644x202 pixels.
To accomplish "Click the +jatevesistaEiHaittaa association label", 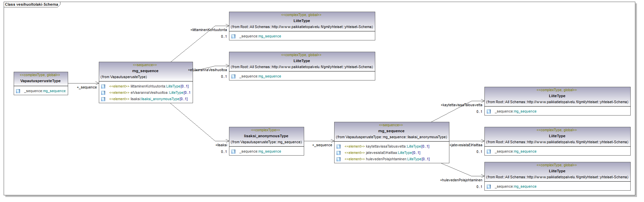I will [x=466, y=145].
